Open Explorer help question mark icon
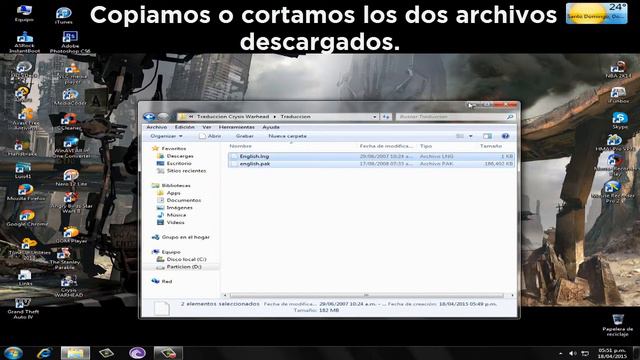Image resolution: width=640 pixels, height=360 pixels. tap(505, 136)
